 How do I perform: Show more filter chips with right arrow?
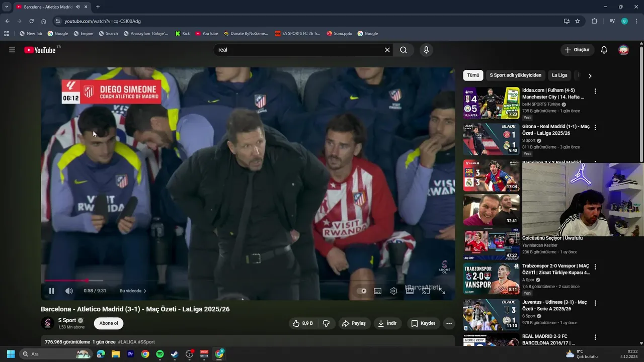click(590, 76)
